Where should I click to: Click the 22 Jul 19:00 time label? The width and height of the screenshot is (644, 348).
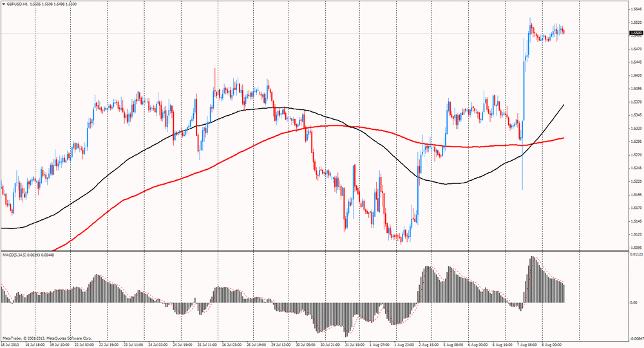(108, 345)
